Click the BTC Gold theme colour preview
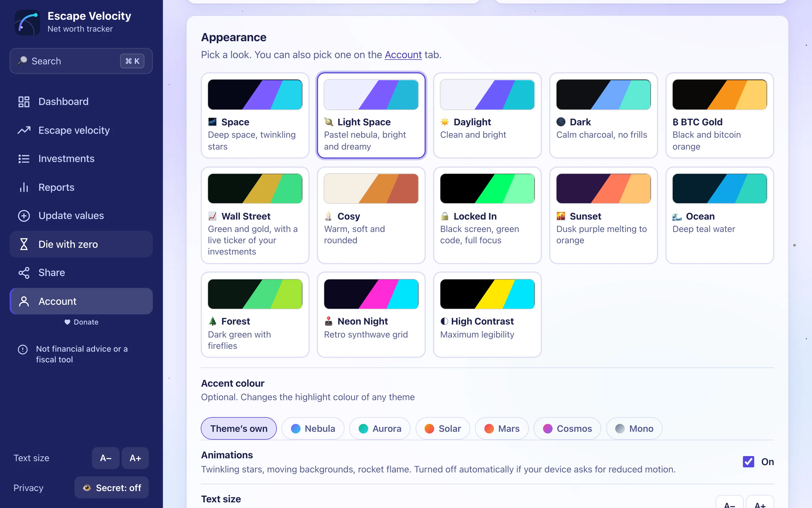Image resolution: width=812 pixels, height=508 pixels. [x=720, y=95]
